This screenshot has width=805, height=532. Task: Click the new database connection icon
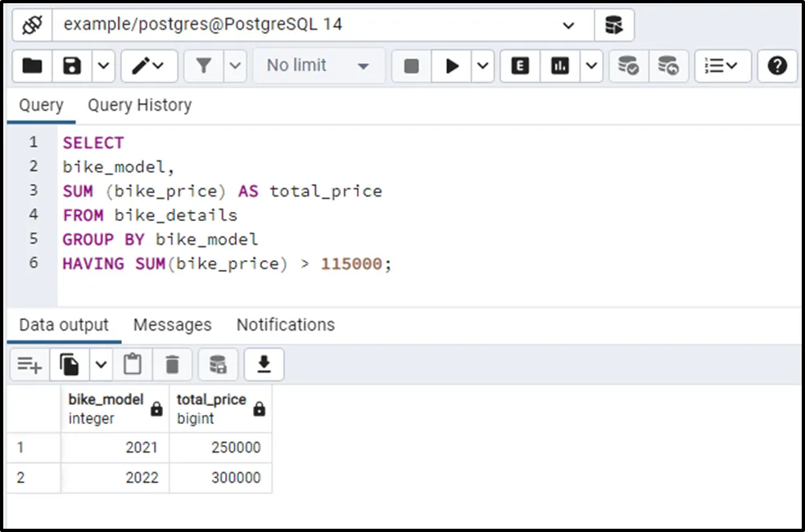(613, 25)
